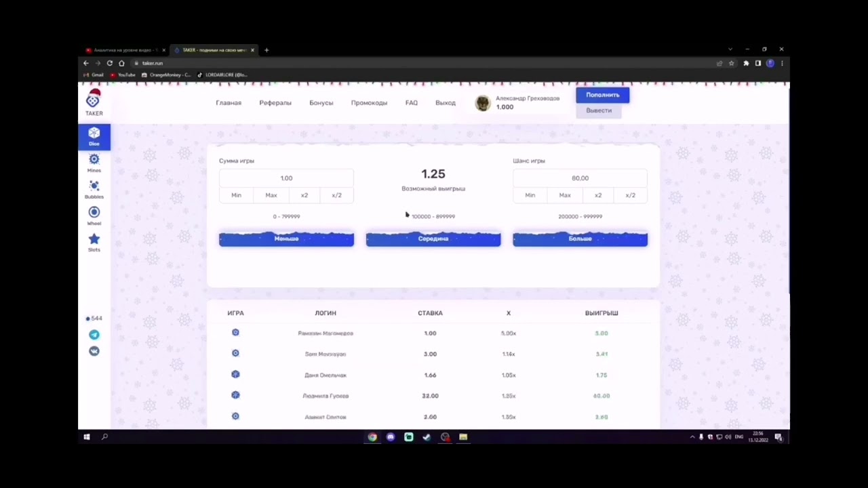Open the Dice game in sidebar

click(94, 136)
